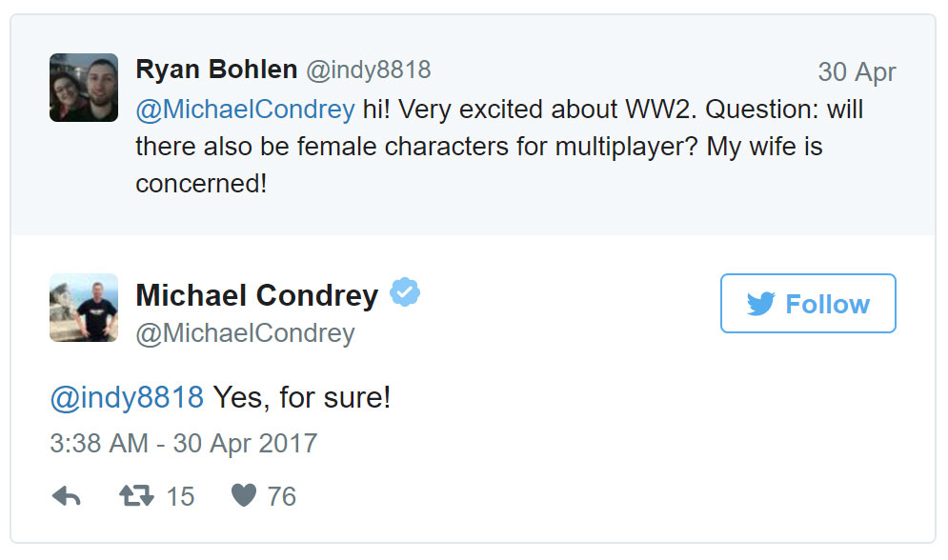Retweet Michael Condrey's reply using the retweet icon
Viewport: 948px width, 560px height.
pyautogui.click(x=136, y=496)
